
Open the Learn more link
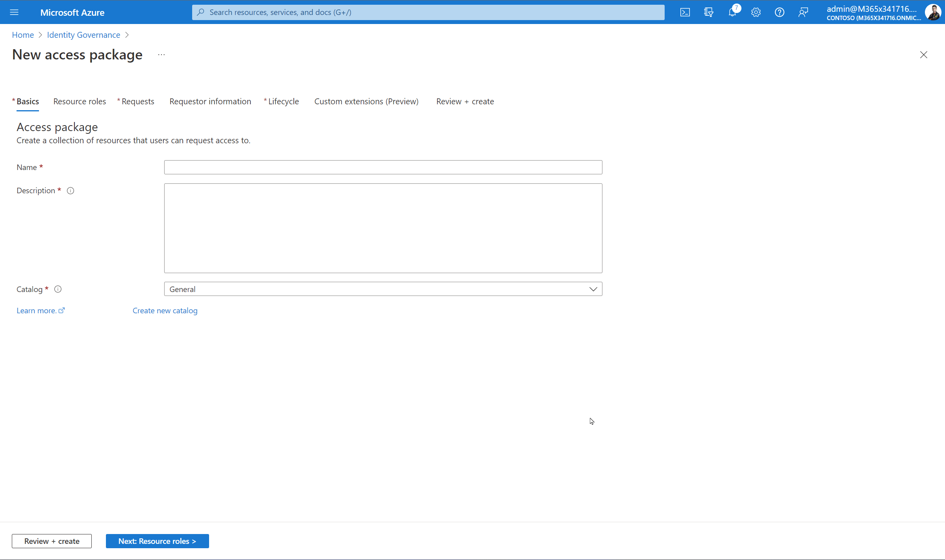tap(41, 310)
